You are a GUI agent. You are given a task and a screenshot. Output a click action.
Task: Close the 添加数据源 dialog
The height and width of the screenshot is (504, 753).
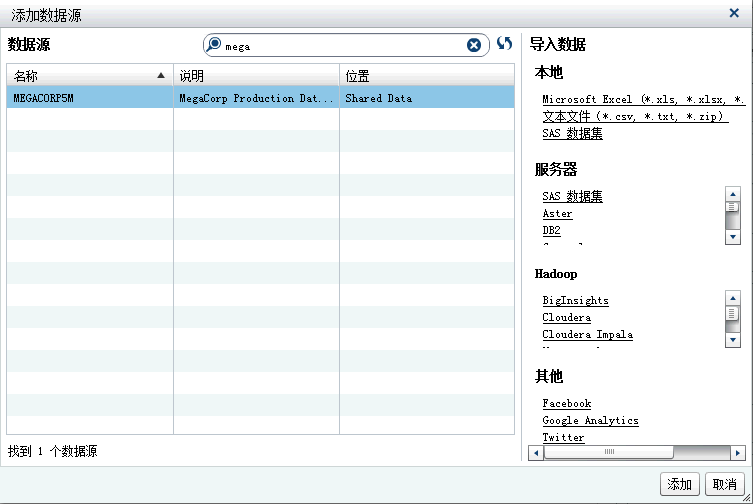[734, 13]
